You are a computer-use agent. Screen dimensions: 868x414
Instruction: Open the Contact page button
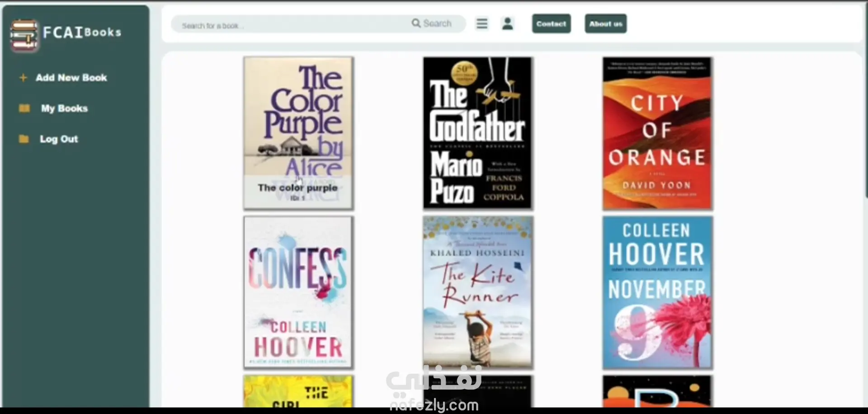click(551, 24)
